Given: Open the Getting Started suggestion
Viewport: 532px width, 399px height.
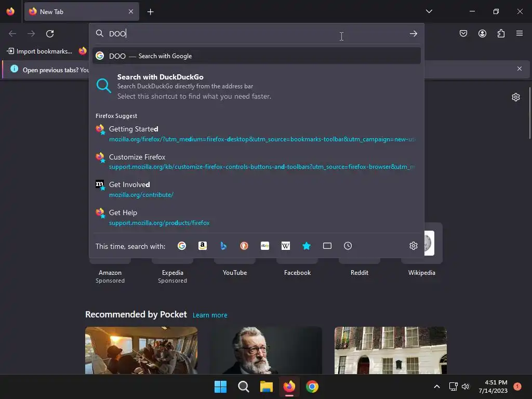Looking at the screenshot, I should click(x=257, y=134).
